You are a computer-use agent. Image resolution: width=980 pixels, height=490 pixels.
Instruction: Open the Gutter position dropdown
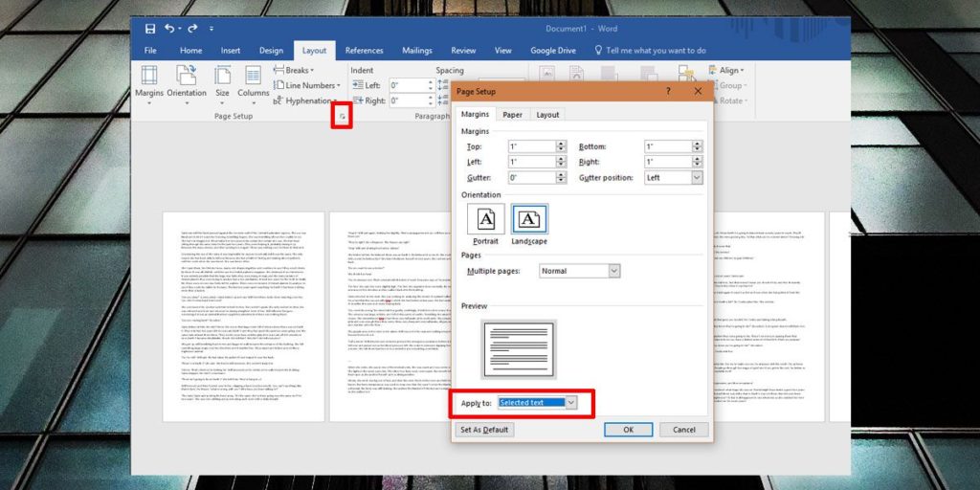click(696, 178)
